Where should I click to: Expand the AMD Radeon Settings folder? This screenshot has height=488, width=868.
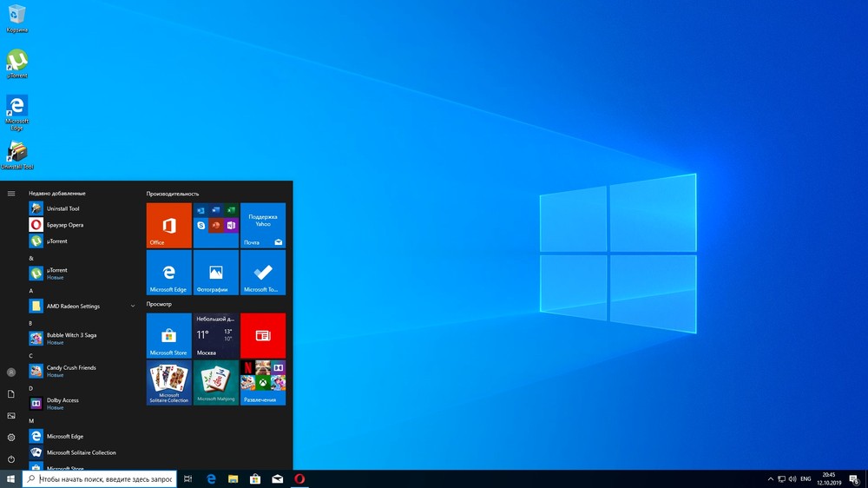tap(133, 306)
